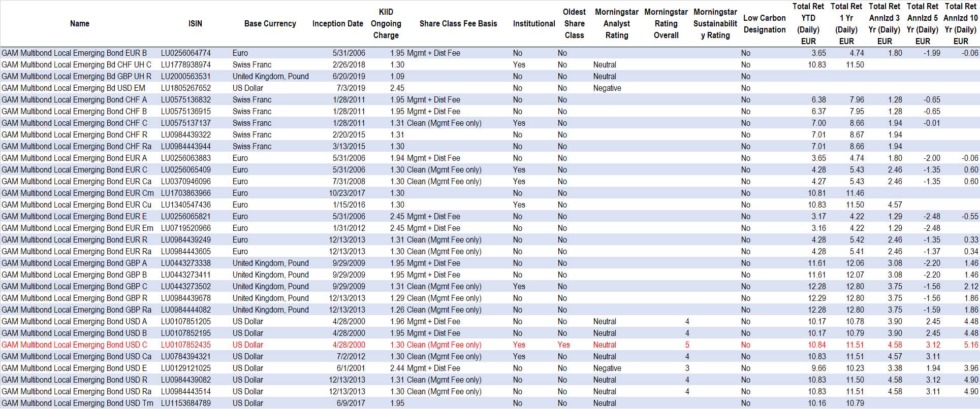Click ISIN cell LU0107852435
The width and height of the screenshot is (980, 409).
[x=186, y=345]
